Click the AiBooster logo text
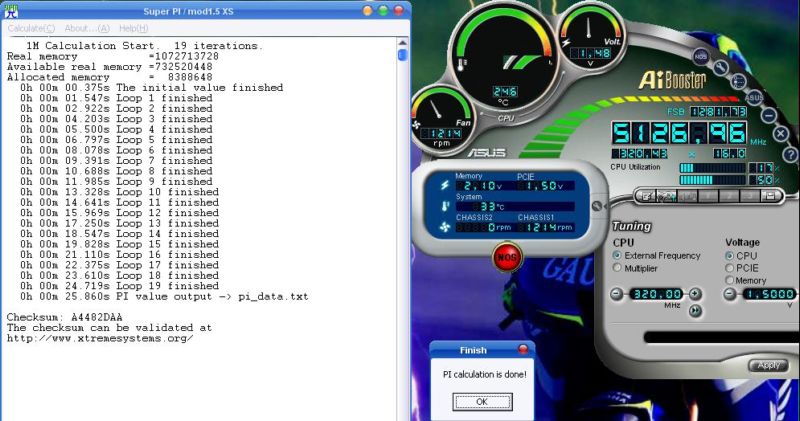The image size is (800, 421). [x=673, y=80]
